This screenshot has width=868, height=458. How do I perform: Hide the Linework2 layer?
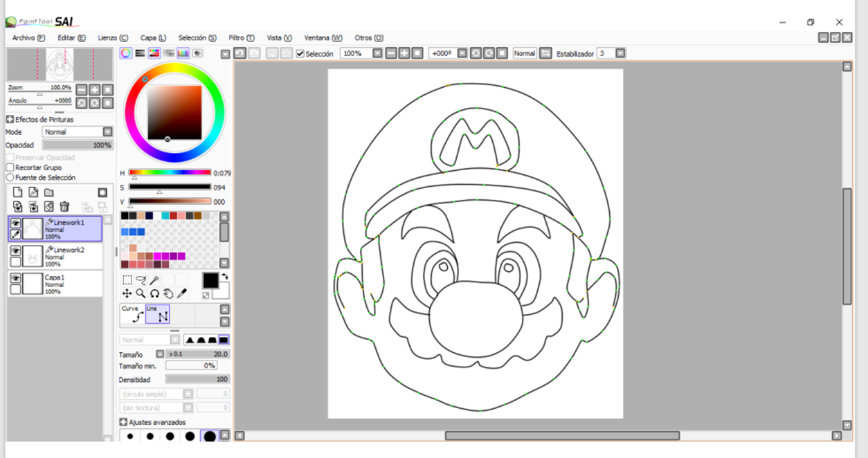[x=15, y=250]
